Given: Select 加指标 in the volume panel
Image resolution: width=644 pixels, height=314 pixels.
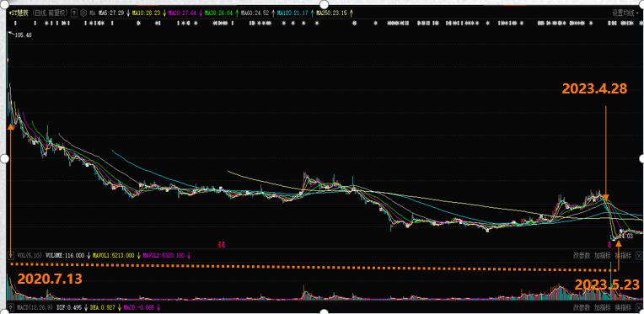Looking at the screenshot, I should pyautogui.click(x=603, y=255).
